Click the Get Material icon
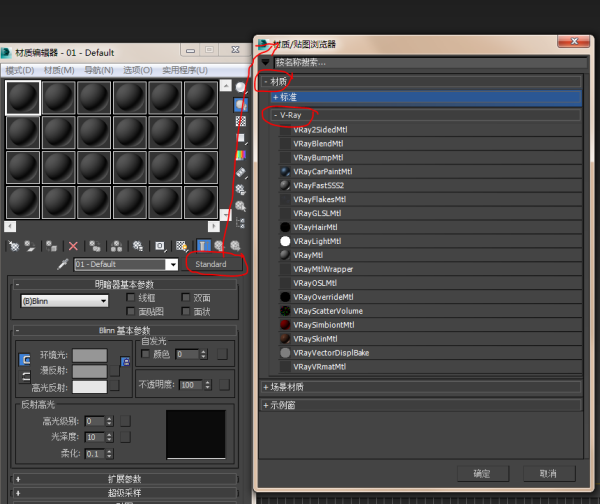Viewport: 600px width, 504px height. [x=14, y=246]
